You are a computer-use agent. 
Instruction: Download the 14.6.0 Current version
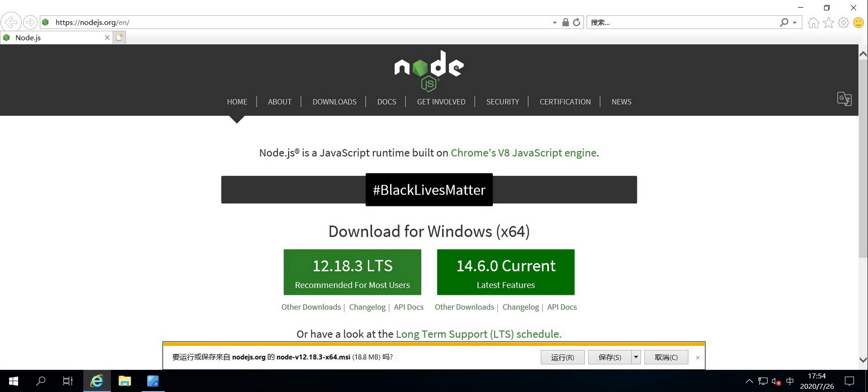pyautogui.click(x=506, y=272)
